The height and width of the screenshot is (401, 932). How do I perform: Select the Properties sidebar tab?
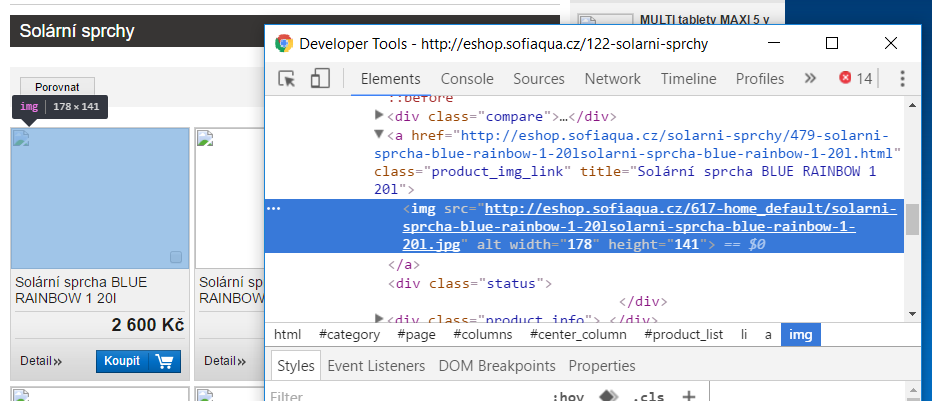pos(602,365)
